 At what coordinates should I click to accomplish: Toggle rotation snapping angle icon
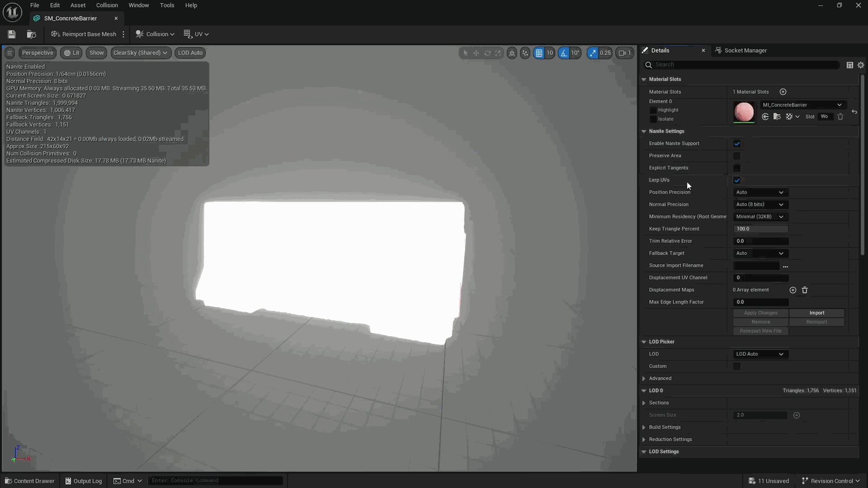[x=564, y=53]
